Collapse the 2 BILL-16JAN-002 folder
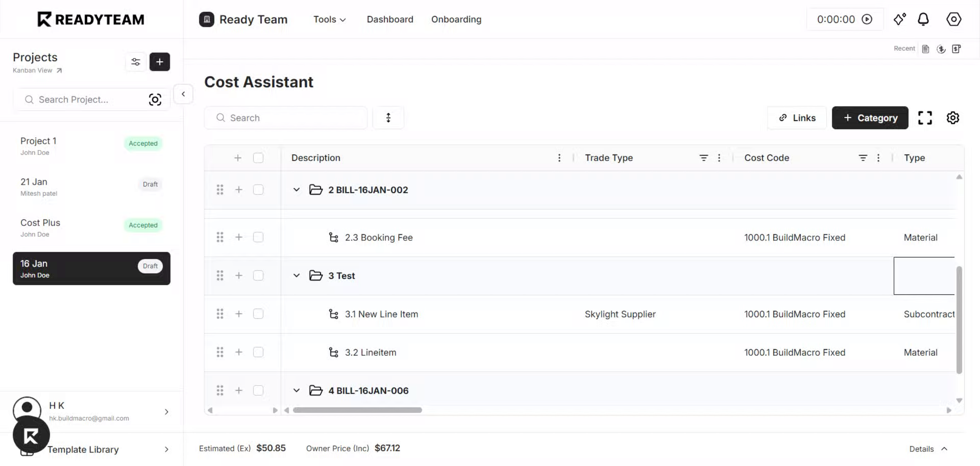Viewport: 980px width, 466px height. [x=296, y=190]
